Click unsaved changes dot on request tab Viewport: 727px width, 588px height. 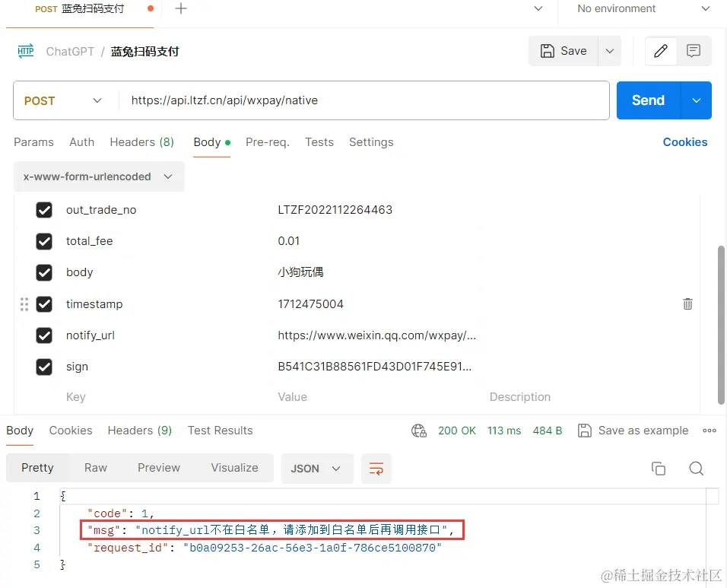click(151, 8)
